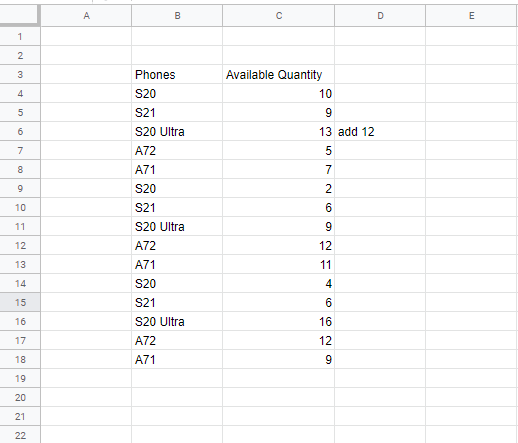This screenshot has height=443, width=518.
Task: Click quantity 16 in row 16
Action: click(x=279, y=321)
